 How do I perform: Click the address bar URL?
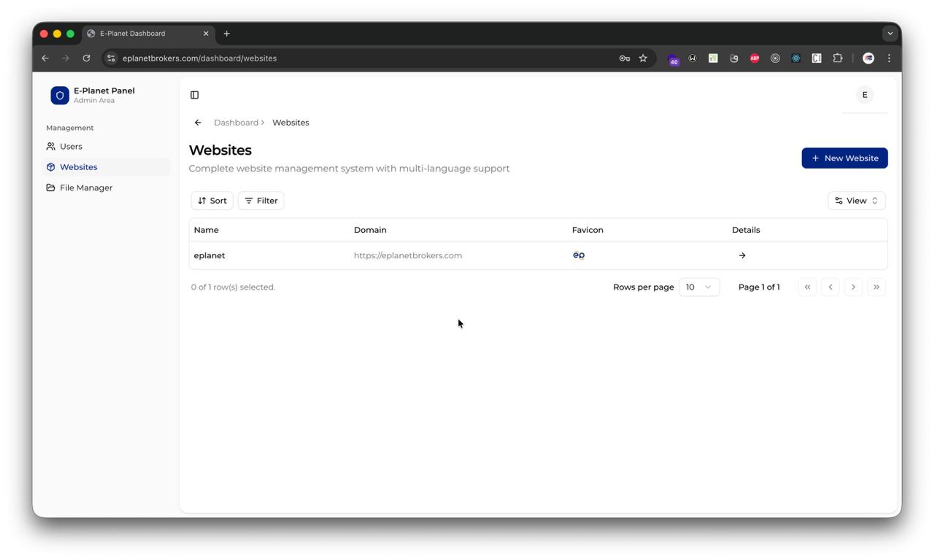pos(200,58)
